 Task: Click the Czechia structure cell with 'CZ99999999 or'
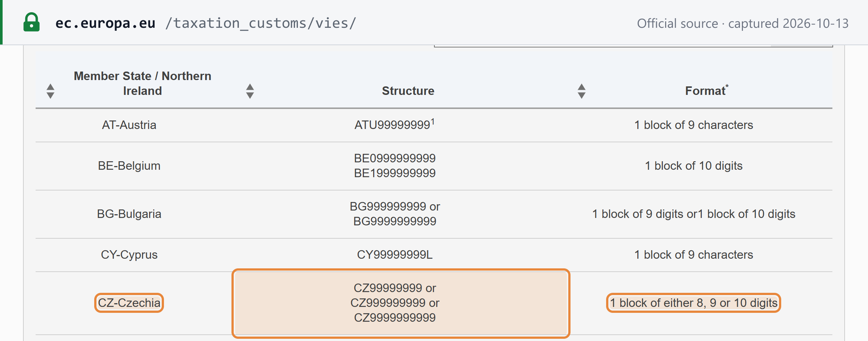pyautogui.click(x=401, y=303)
